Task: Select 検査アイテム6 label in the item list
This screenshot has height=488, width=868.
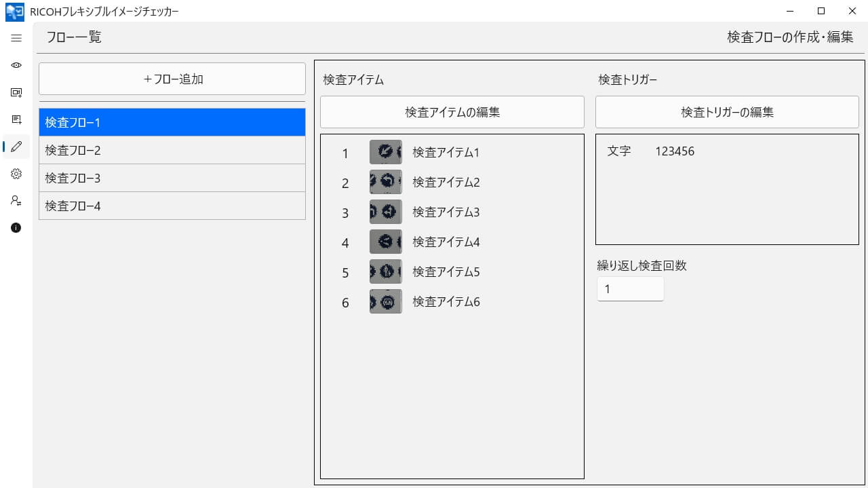Action: click(446, 302)
